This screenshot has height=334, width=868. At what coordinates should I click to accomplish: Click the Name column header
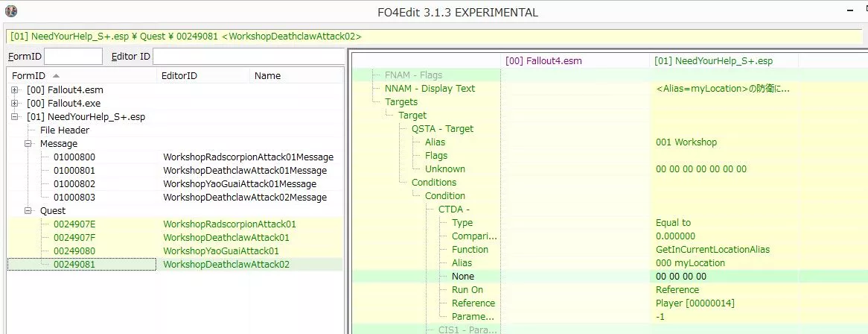click(267, 75)
